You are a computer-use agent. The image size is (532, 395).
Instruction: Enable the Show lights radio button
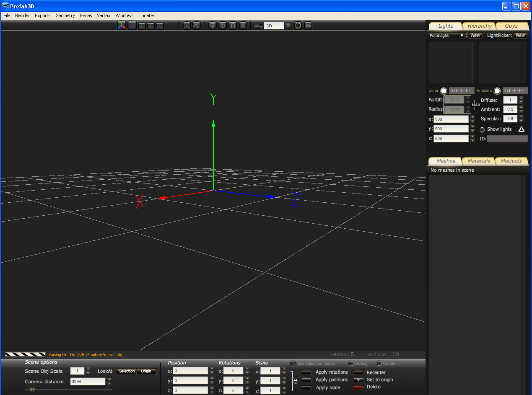tap(482, 129)
